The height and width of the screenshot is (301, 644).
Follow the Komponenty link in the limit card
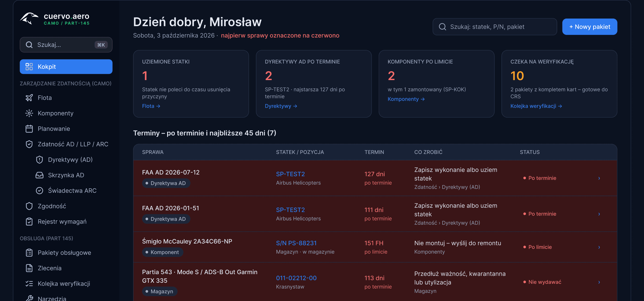(406, 99)
